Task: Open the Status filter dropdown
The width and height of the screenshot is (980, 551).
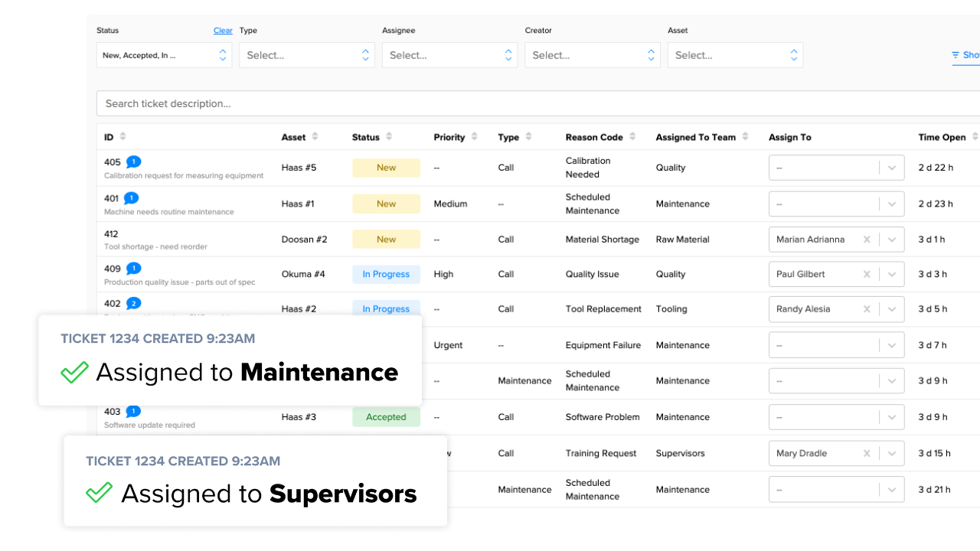Action: click(164, 55)
